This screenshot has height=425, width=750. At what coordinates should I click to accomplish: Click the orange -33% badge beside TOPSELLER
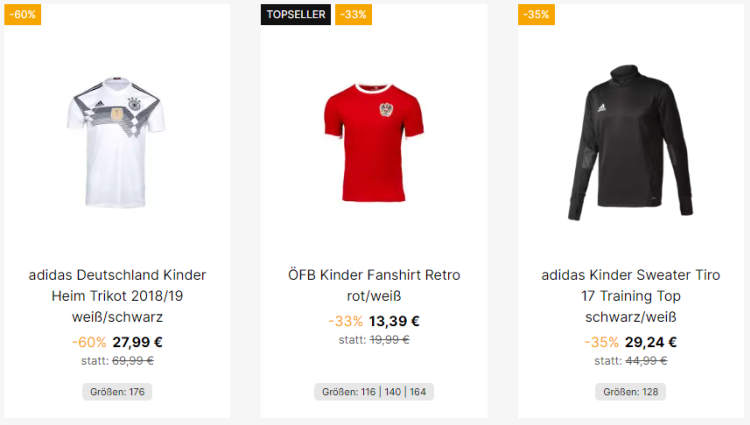point(353,14)
